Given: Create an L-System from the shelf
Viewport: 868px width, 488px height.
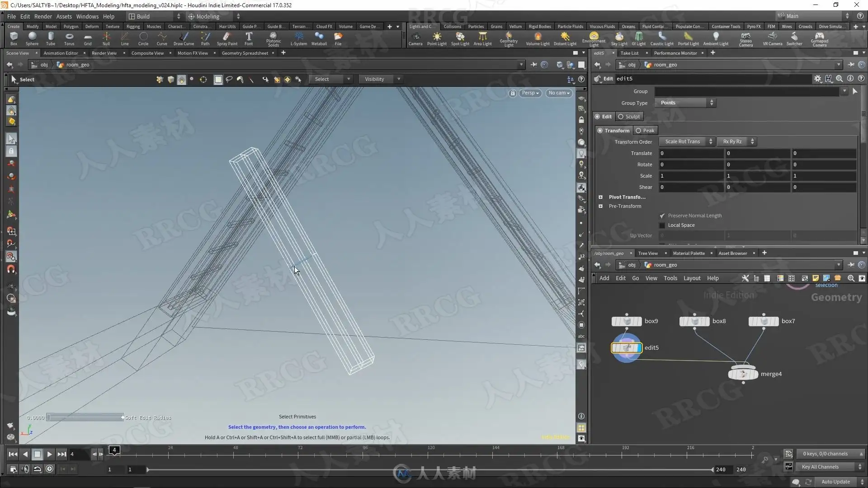Looking at the screenshot, I should (x=298, y=38).
